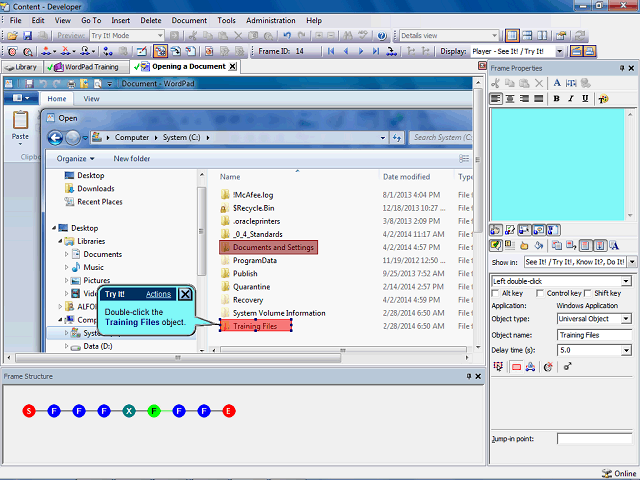Close the Try It! bubble

(x=185, y=294)
